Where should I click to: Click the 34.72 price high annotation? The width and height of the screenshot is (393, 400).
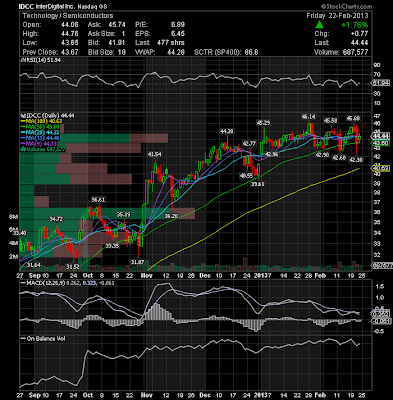click(x=56, y=219)
